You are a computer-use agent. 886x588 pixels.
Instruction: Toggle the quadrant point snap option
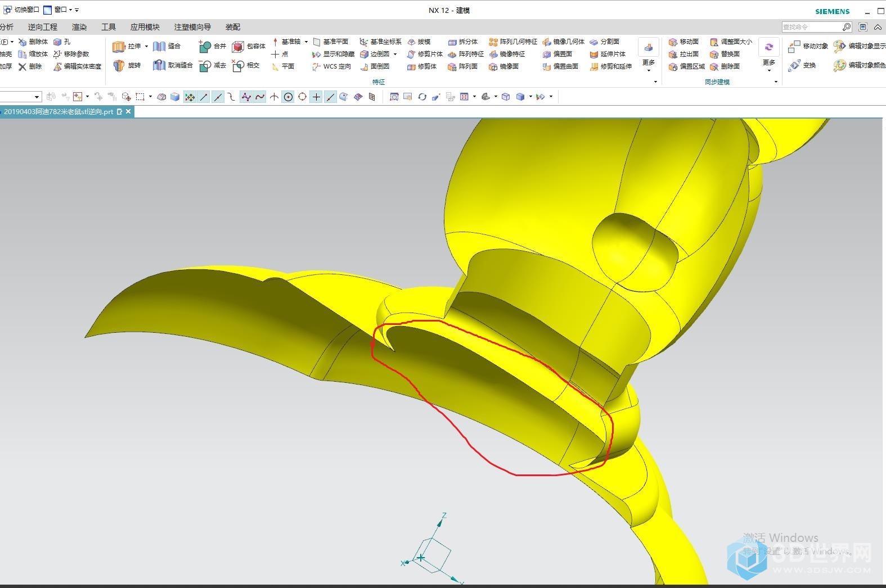[x=302, y=97]
